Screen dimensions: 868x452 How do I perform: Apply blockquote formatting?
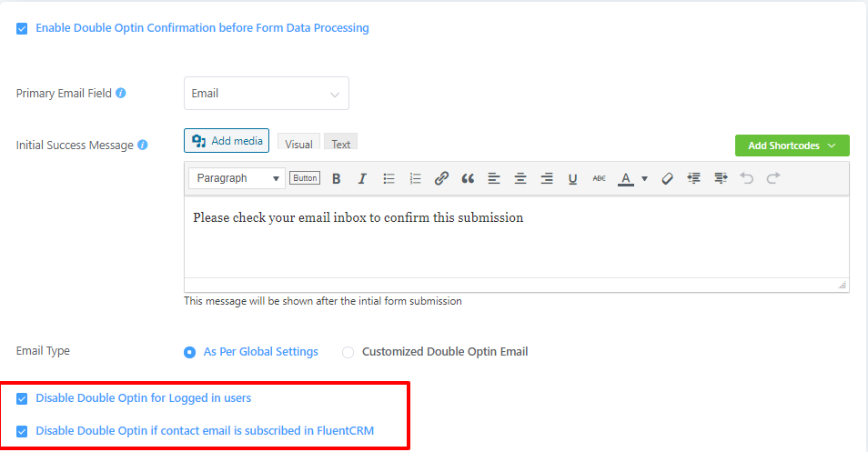pyautogui.click(x=468, y=179)
